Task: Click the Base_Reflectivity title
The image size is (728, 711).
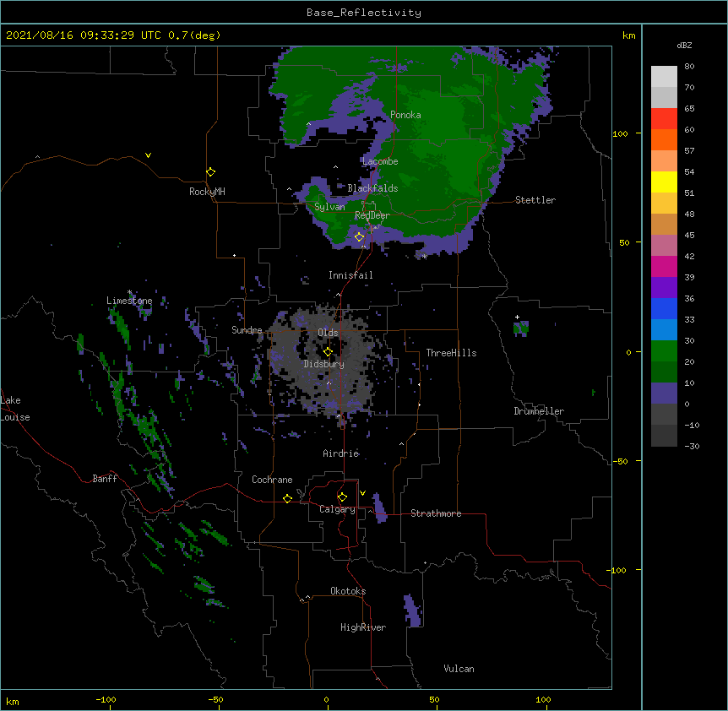Action: pos(364,13)
